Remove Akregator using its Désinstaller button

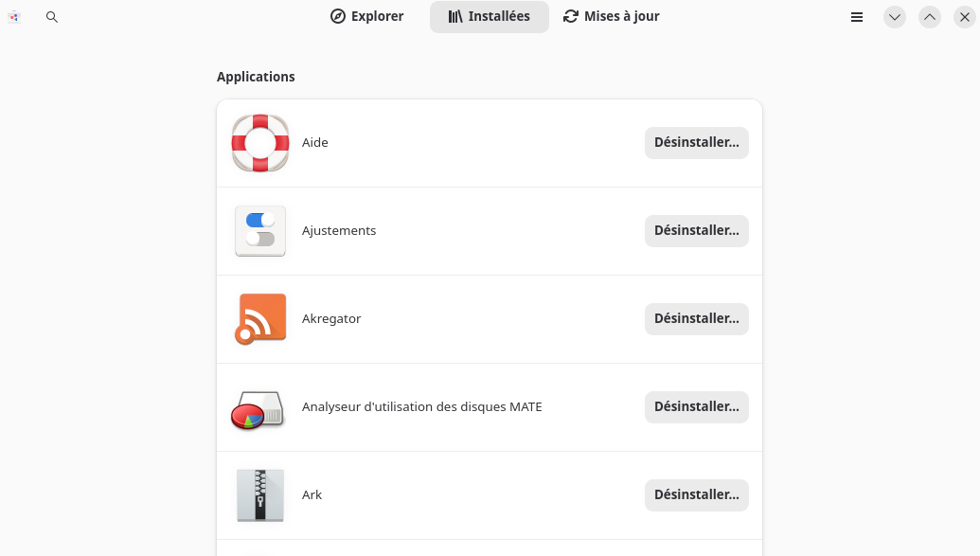click(x=696, y=319)
